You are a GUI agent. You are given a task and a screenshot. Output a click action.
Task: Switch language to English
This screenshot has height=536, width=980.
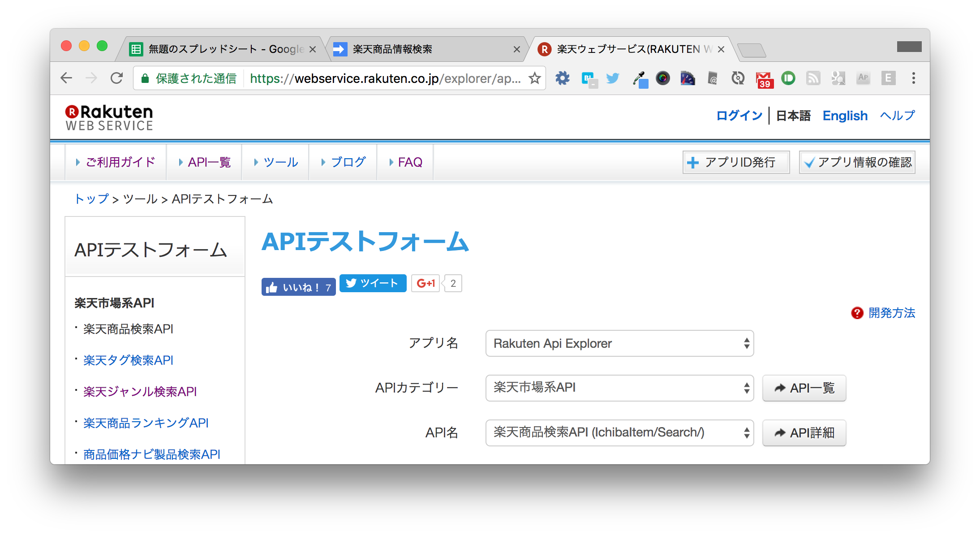tap(845, 116)
